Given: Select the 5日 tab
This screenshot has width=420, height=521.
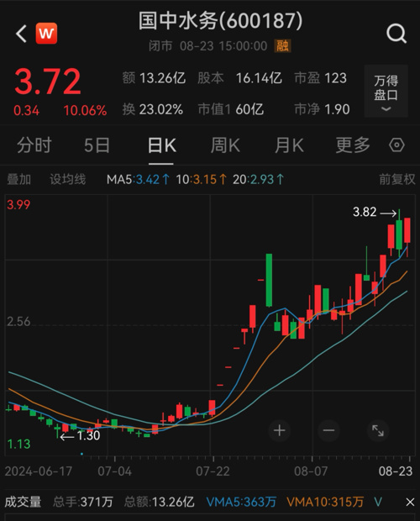Looking at the screenshot, I should (97, 145).
